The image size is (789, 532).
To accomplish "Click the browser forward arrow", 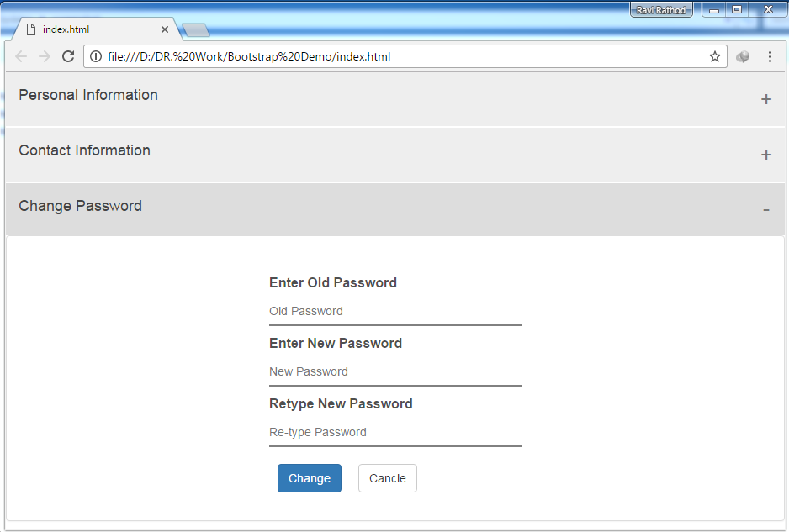I will point(45,56).
